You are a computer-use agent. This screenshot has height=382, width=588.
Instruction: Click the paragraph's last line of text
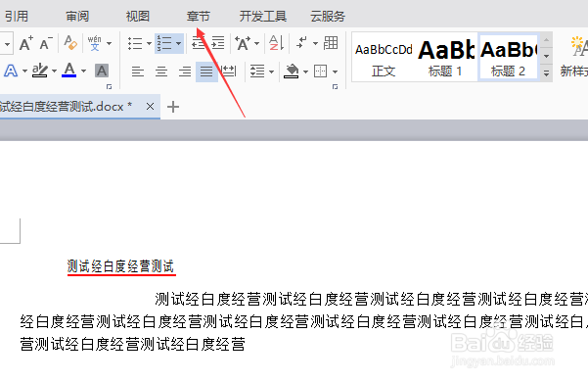click(132, 344)
